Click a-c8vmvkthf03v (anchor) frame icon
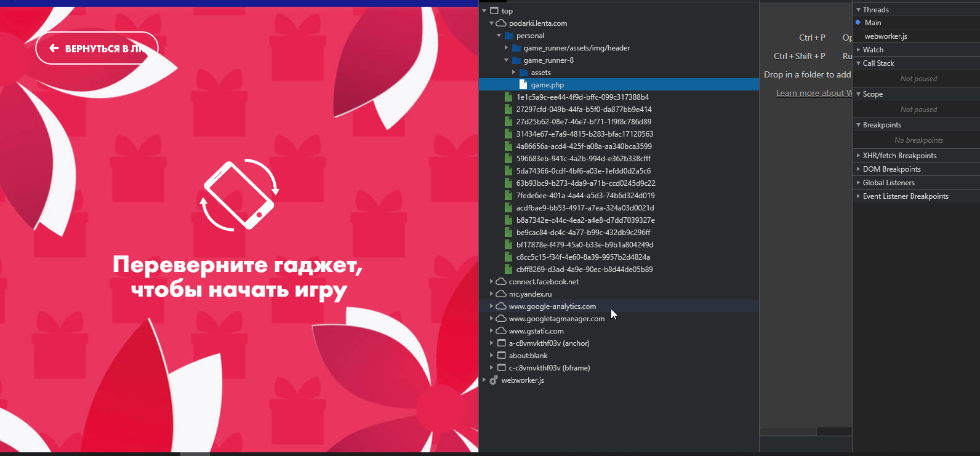980x456 pixels. [x=501, y=343]
